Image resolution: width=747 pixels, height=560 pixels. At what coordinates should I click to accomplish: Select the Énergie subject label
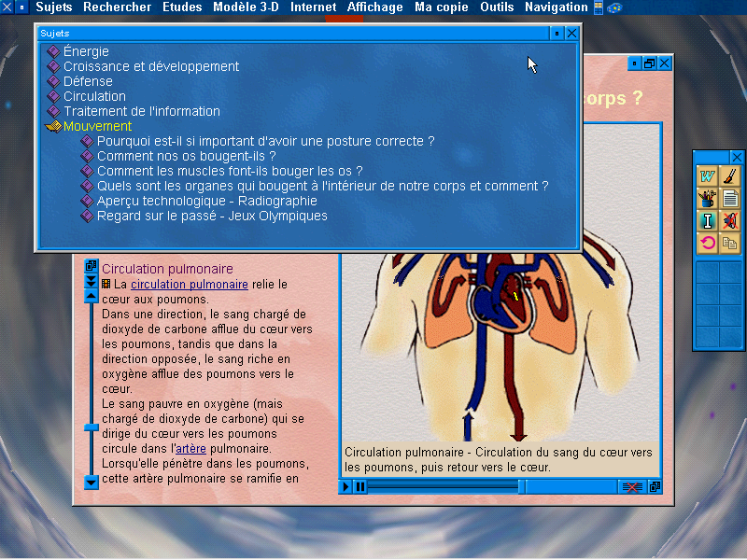coord(86,51)
